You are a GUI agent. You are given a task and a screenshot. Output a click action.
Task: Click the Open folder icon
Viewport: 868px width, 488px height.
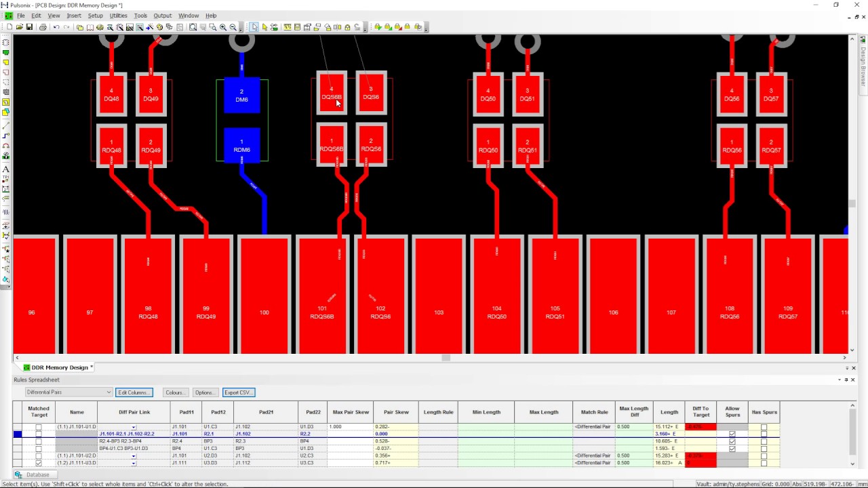19,27
